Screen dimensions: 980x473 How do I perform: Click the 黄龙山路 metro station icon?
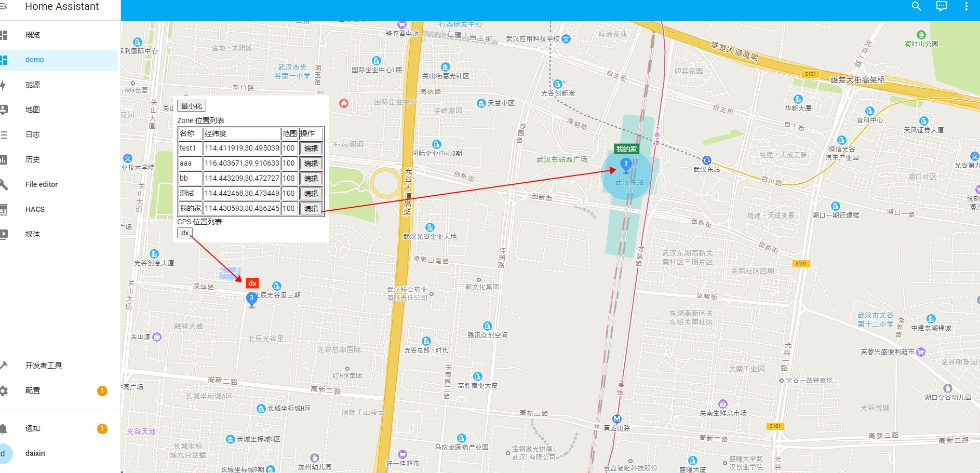[x=617, y=419]
